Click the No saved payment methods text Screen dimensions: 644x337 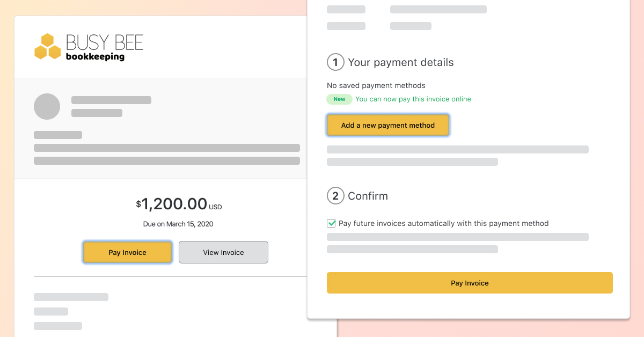pyautogui.click(x=376, y=85)
